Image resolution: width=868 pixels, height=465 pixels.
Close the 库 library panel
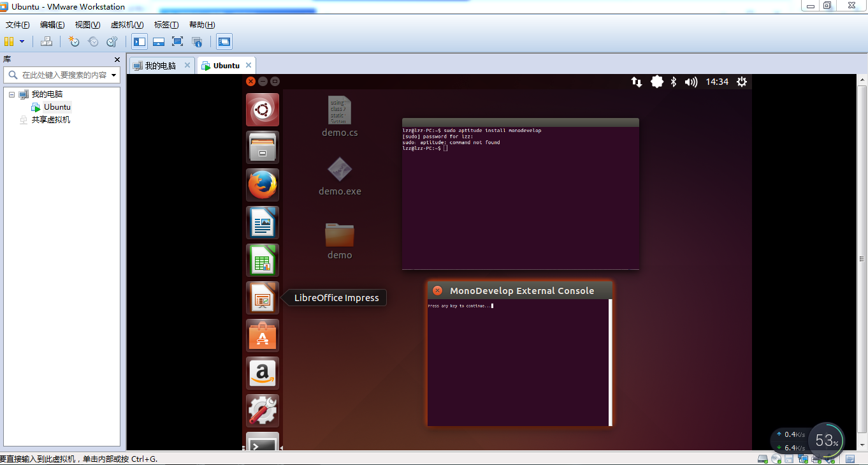click(117, 59)
